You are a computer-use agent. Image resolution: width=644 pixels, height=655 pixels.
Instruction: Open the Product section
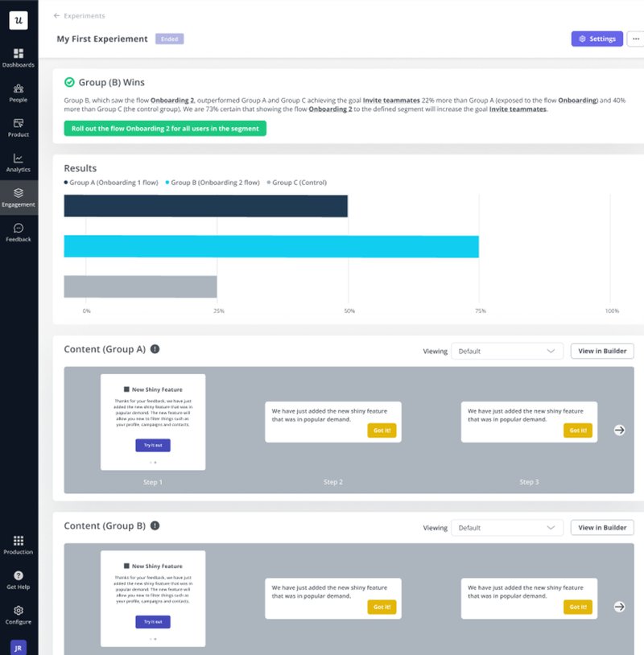click(x=19, y=129)
